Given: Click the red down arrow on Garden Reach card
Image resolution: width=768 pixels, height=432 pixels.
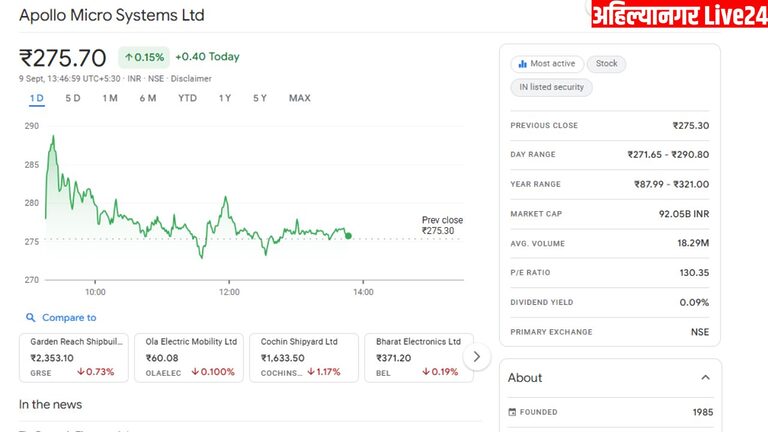Looking at the screenshot, I should pyautogui.click(x=81, y=372).
